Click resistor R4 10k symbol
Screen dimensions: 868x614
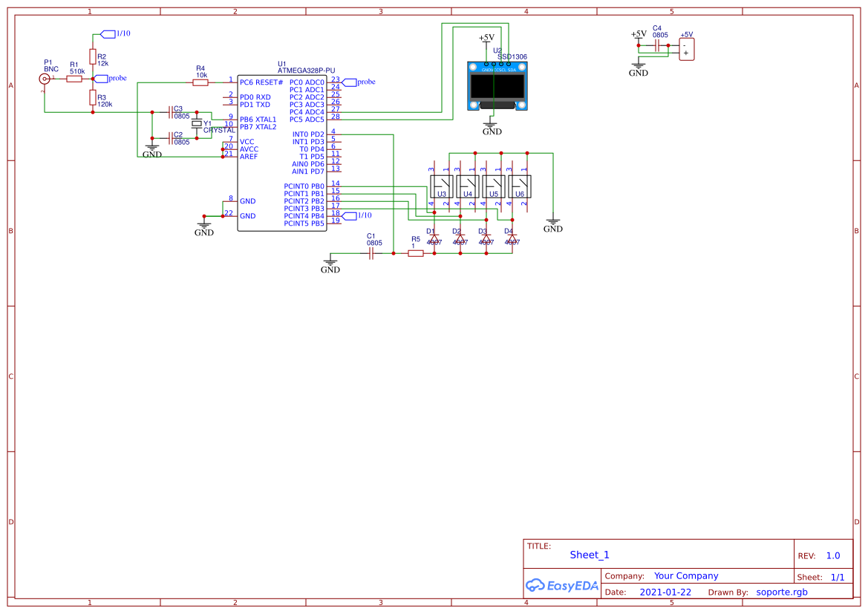tap(200, 82)
